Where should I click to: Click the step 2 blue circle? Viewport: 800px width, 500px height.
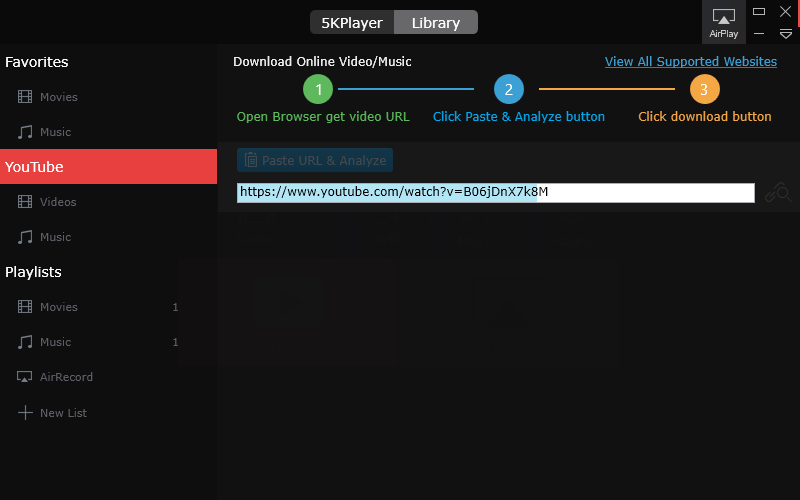click(509, 89)
